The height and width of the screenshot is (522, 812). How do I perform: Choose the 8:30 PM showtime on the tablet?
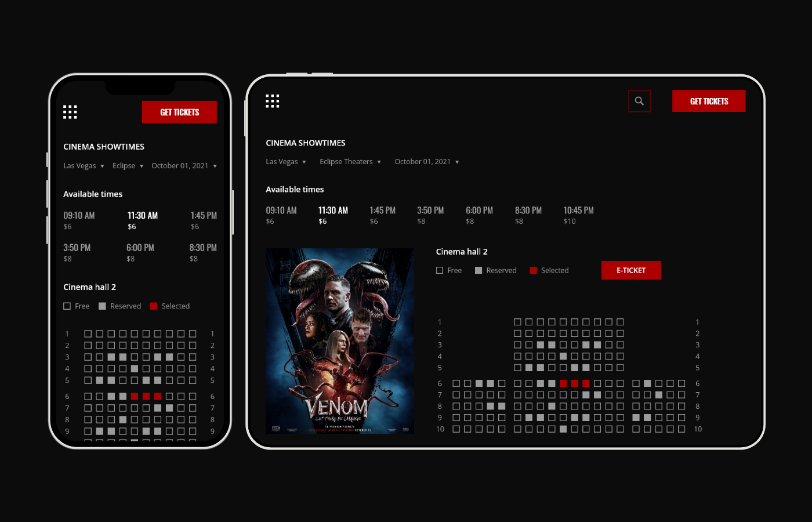pyautogui.click(x=528, y=215)
